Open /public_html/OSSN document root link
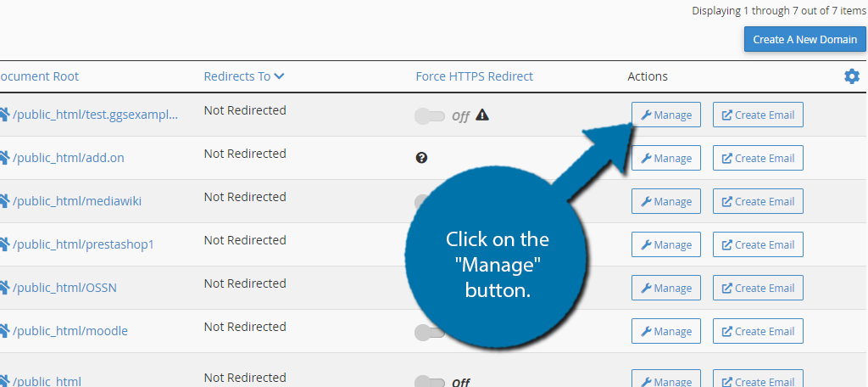This screenshot has width=868, height=387. 64,288
